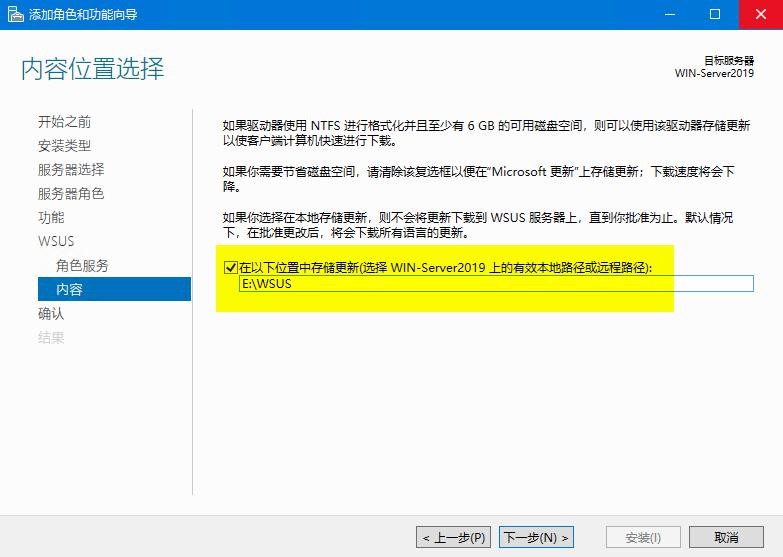Open the 角色服务 sub-step
783x557 pixels.
[x=82, y=266]
